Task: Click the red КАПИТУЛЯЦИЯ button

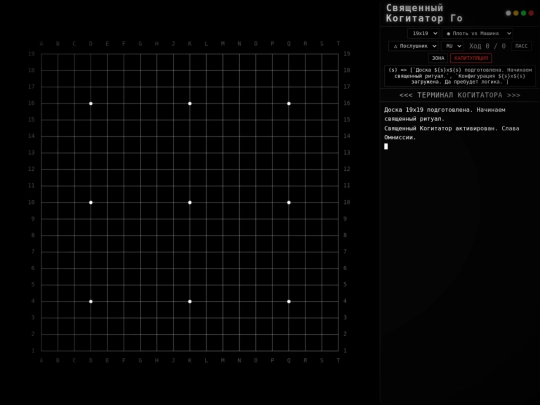Action: click(x=471, y=58)
